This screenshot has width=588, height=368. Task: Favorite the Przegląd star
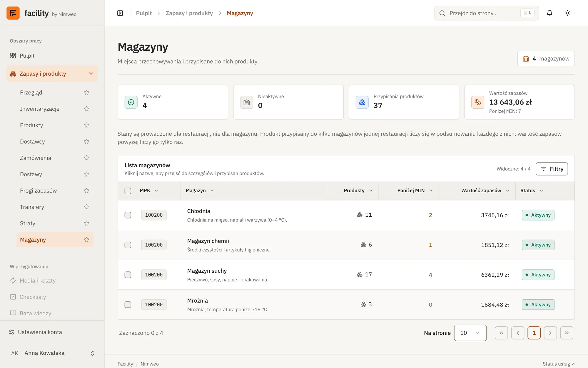coord(86,92)
